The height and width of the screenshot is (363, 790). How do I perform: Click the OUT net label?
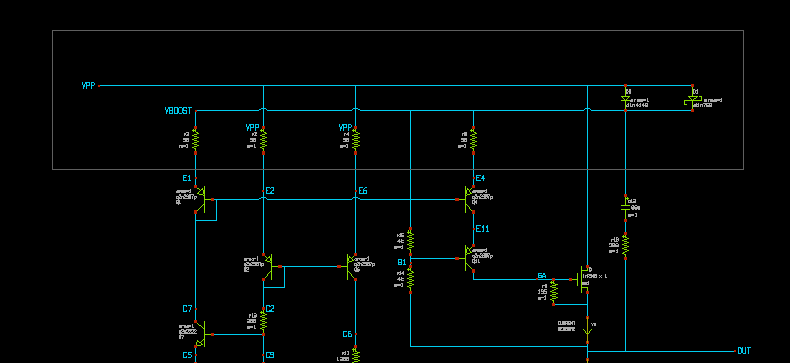744,351
